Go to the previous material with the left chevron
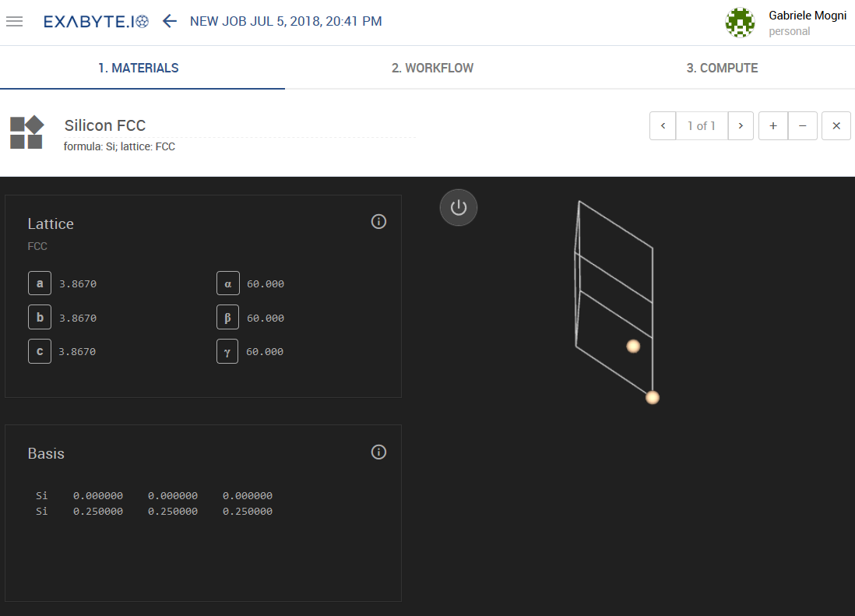 (x=663, y=125)
